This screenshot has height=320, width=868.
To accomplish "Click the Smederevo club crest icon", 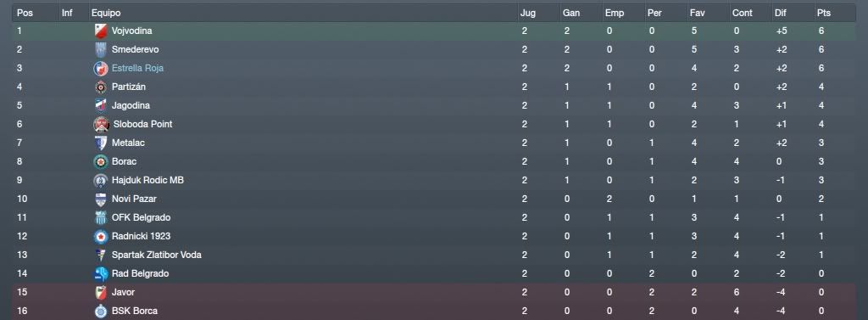I will pos(100,50).
